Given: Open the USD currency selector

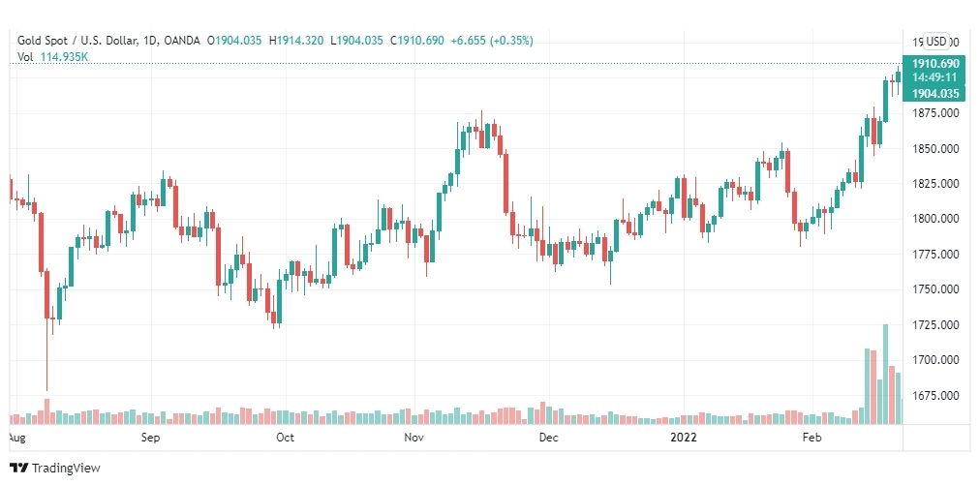Looking at the screenshot, I should coord(936,42).
